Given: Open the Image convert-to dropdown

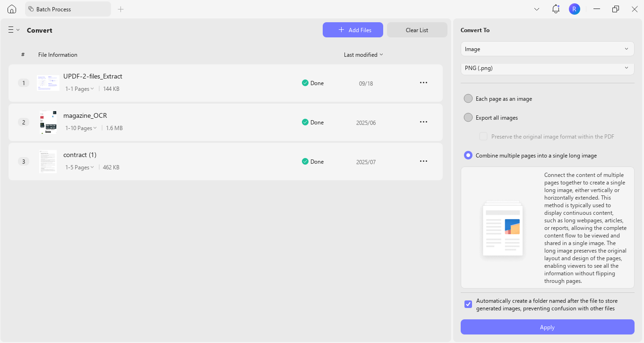Looking at the screenshot, I should 547,49.
